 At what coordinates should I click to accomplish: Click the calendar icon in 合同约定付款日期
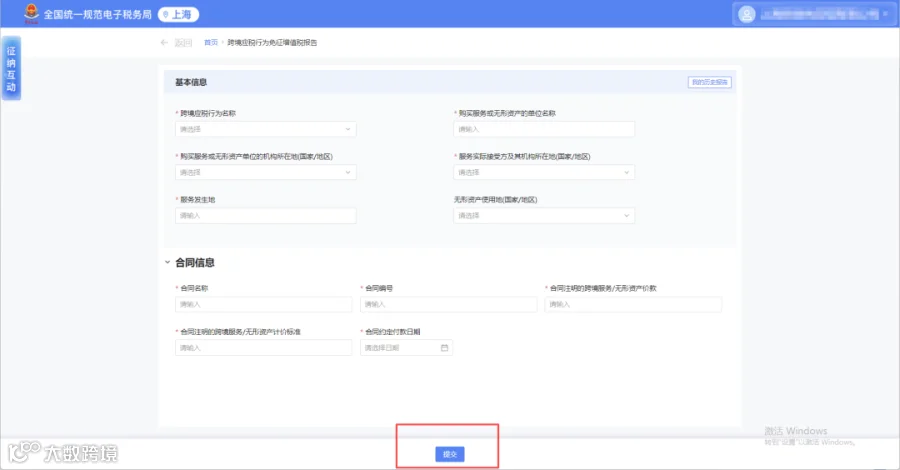pos(444,348)
